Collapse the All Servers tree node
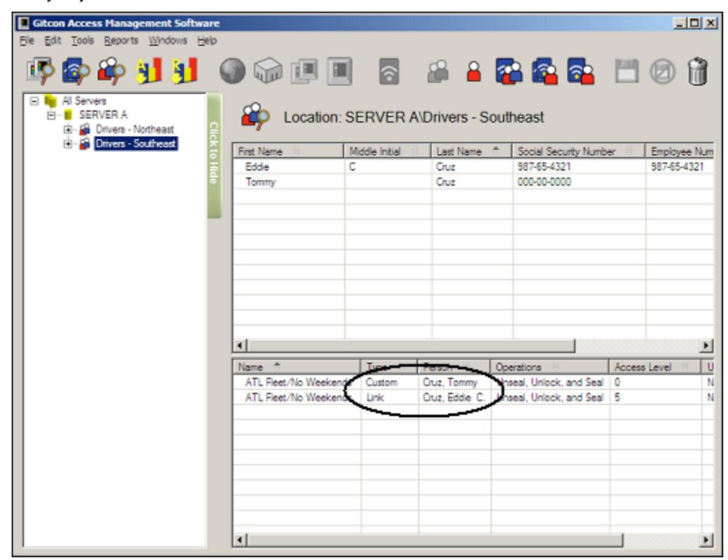Viewport: 728px width, 560px height. [34, 101]
